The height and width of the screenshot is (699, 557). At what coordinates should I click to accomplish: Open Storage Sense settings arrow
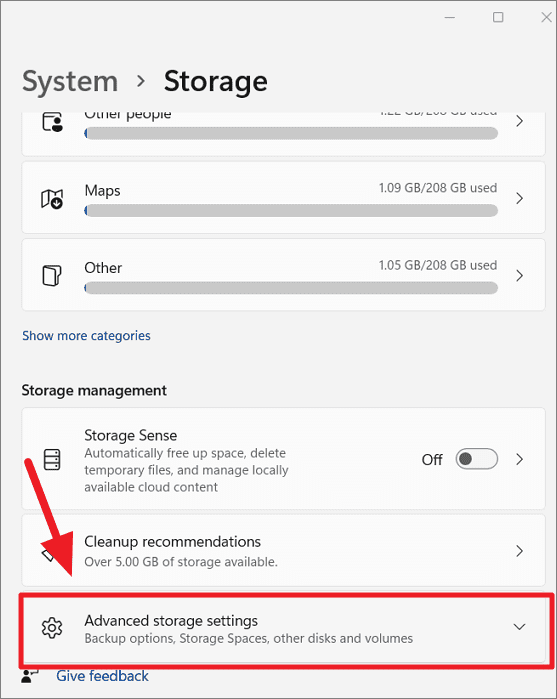click(519, 459)
